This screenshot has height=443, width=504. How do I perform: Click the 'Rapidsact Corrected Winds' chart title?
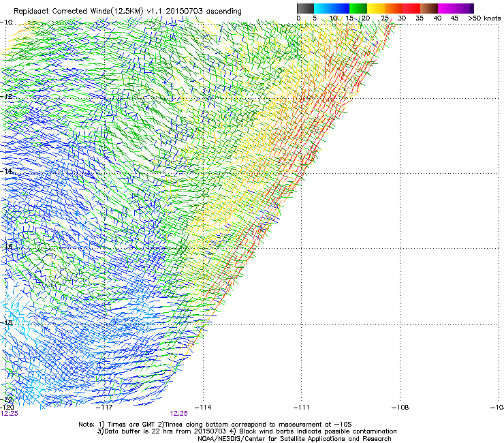point(127,12)
